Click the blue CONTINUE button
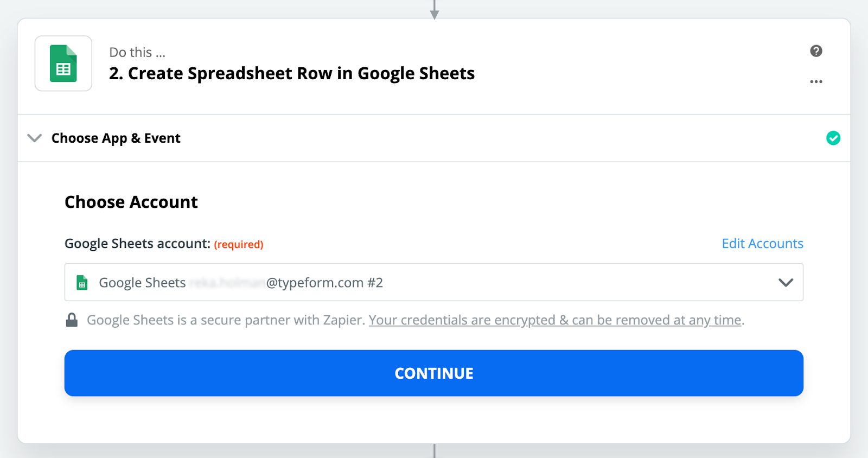Screen dimensions: 868x458 (x=434, y=373)
